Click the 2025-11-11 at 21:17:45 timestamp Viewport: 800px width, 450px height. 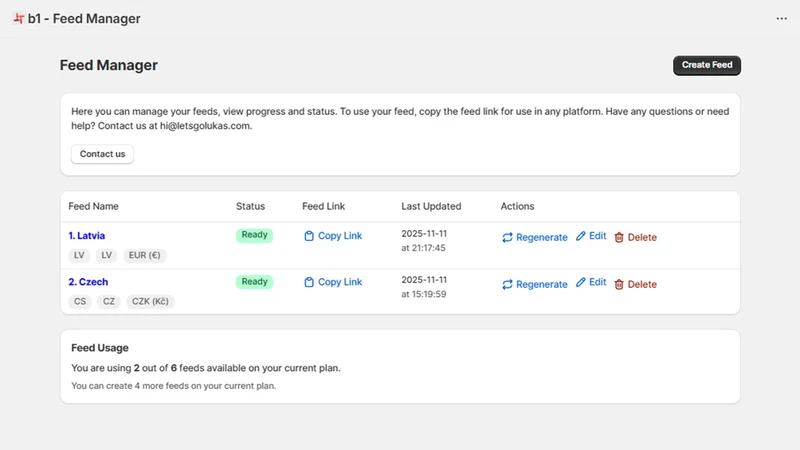(x=424, y=241)
